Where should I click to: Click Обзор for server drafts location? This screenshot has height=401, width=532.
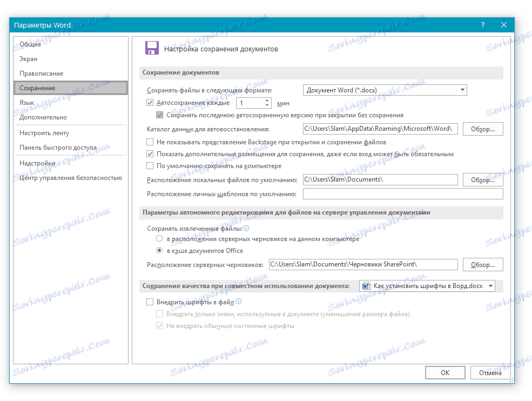pyautogui.click(x=483, y=264)
